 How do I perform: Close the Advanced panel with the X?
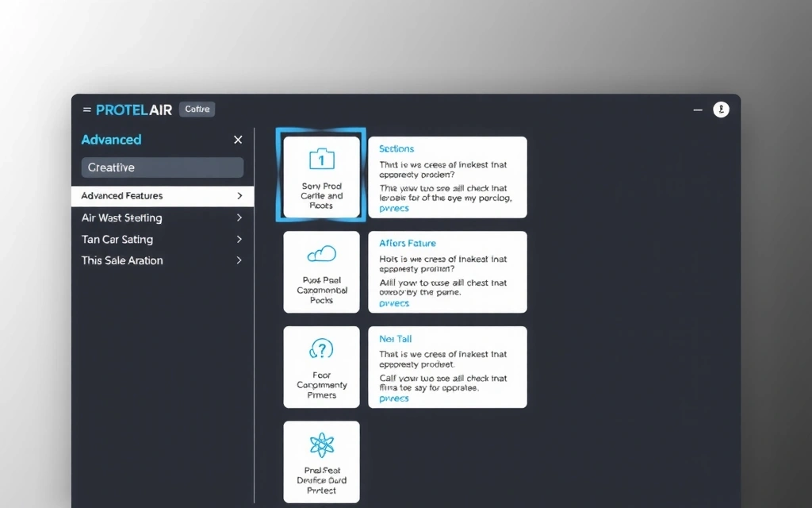click(x=237, y=139)
